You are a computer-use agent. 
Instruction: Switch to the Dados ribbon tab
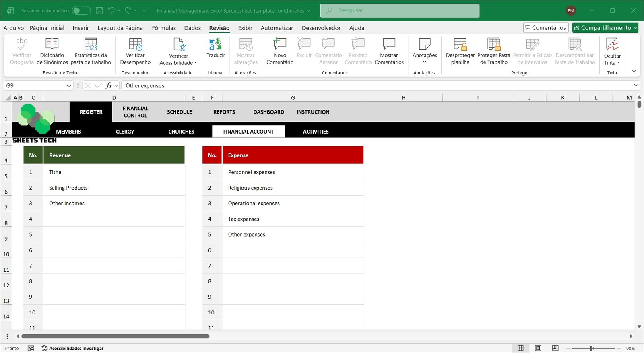[192, 28]
